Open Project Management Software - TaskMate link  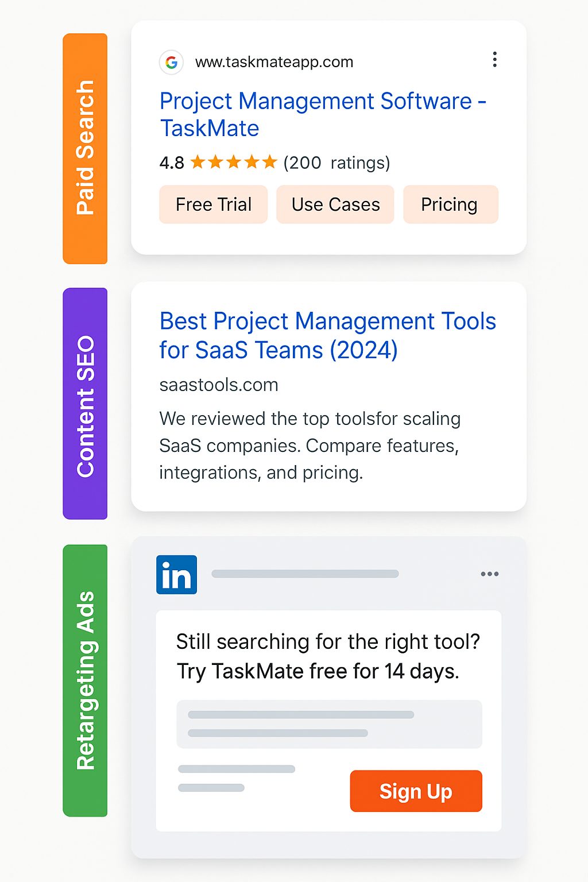tap(323, 114)
